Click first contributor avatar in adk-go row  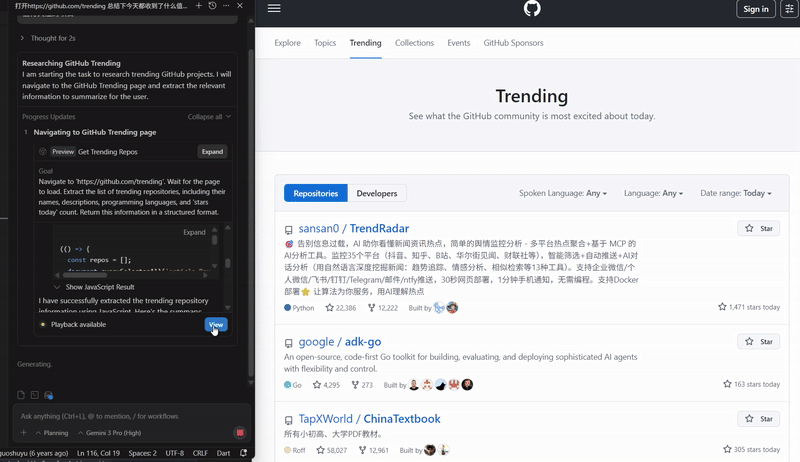(x=414, y=384)
